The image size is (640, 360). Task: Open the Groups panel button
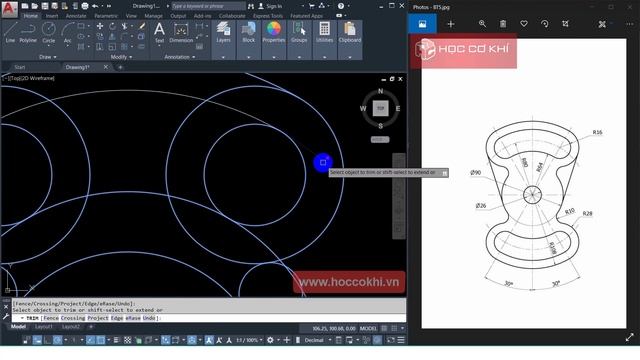(x=299, y=32)
